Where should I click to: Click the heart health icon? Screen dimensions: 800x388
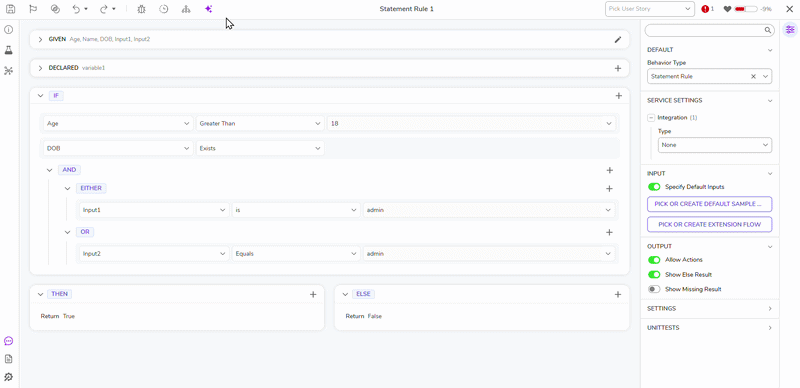[x=728, y=9]
